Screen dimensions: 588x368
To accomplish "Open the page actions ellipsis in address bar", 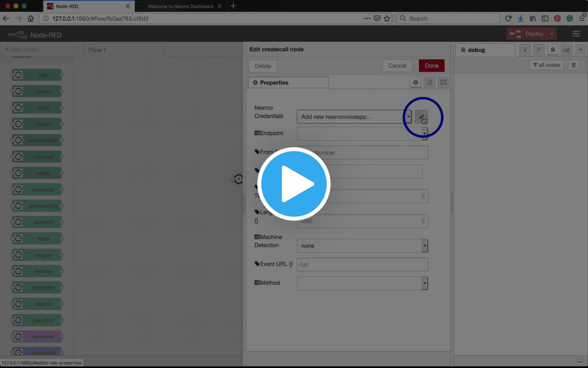I will click(367, 19).
